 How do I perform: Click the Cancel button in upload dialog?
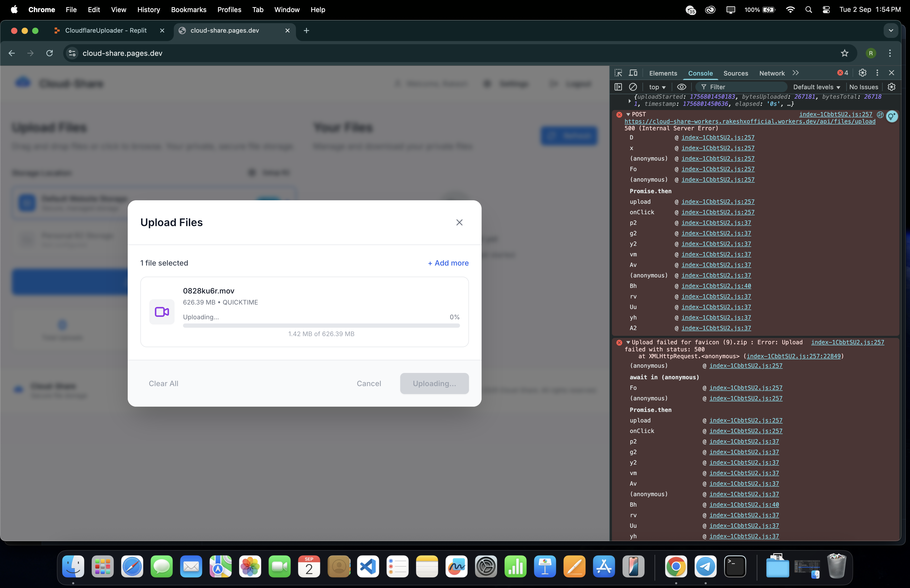(x=369, y=383)
